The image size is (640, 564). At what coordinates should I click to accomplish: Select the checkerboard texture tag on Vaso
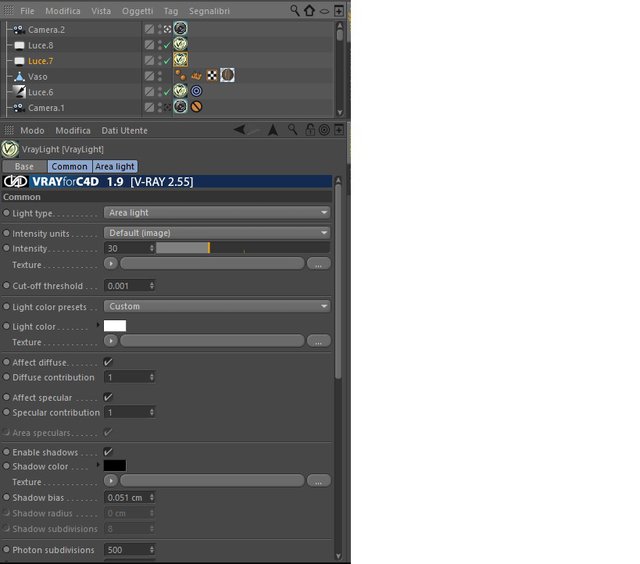[x=212, y=75]
